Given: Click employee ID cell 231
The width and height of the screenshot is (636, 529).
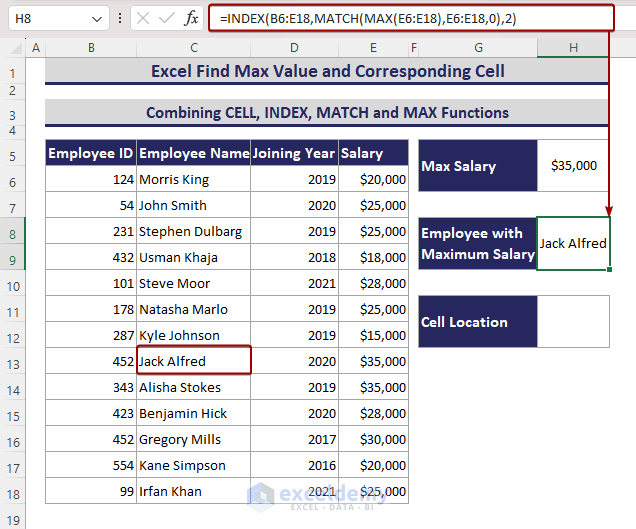Looking at the screenshot, I should click(91, 231).
